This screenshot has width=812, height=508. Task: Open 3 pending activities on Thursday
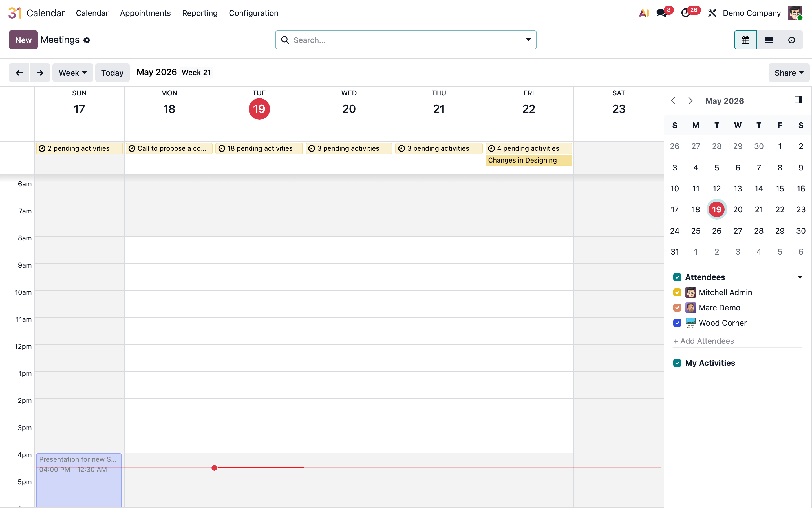point(439,148)
